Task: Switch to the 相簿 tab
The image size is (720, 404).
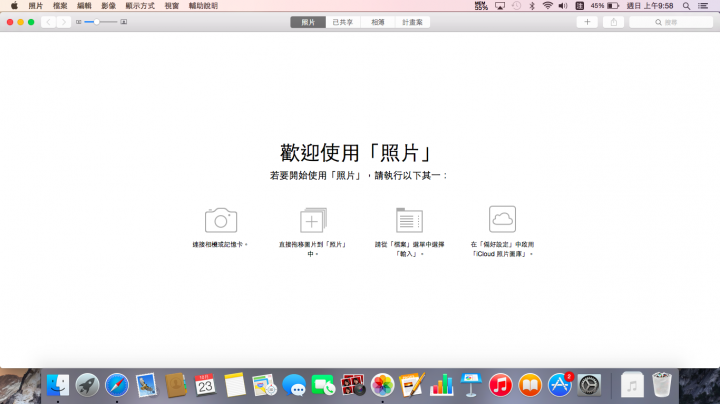Action: click(378, 22)
